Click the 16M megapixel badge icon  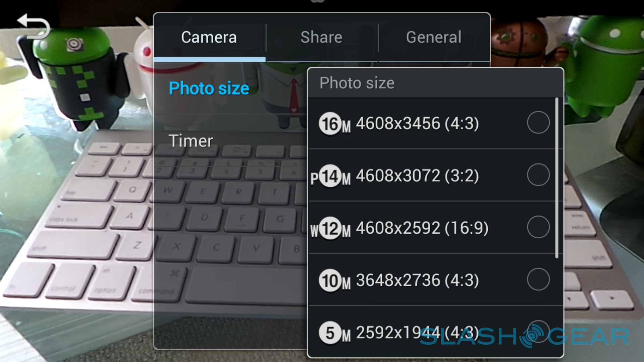click(x=334, y=124)
